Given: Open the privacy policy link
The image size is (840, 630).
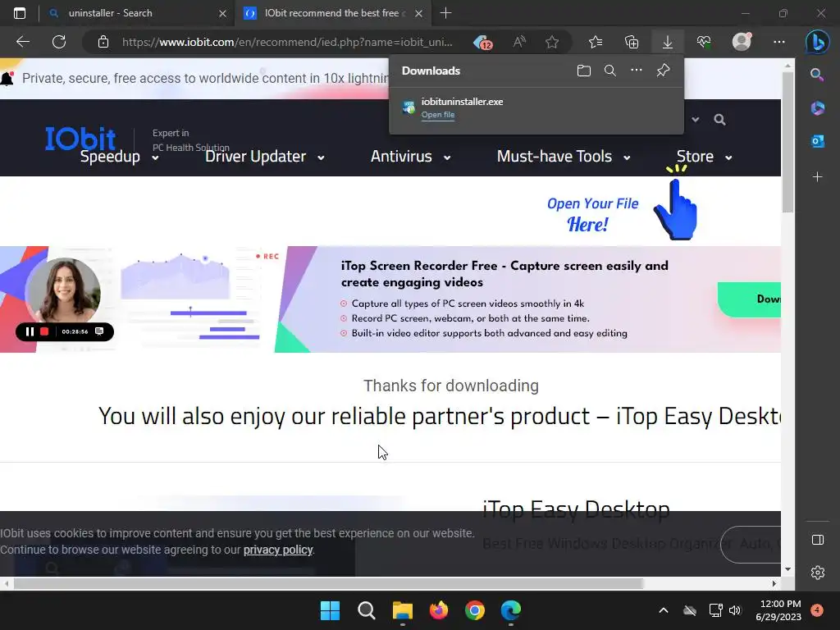Looking at the screenshot, I should (278, 550).
